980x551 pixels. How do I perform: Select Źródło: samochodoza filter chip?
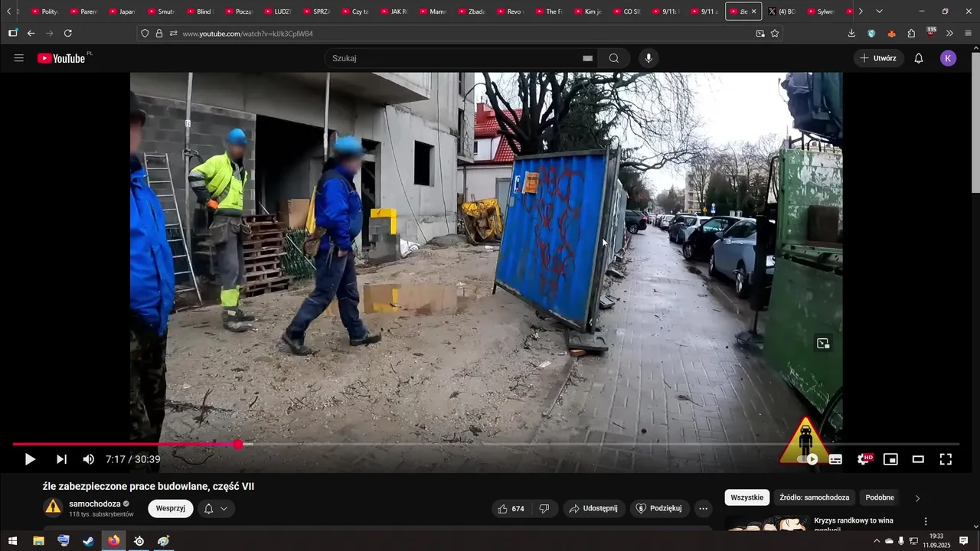click(x=814, y=497)
